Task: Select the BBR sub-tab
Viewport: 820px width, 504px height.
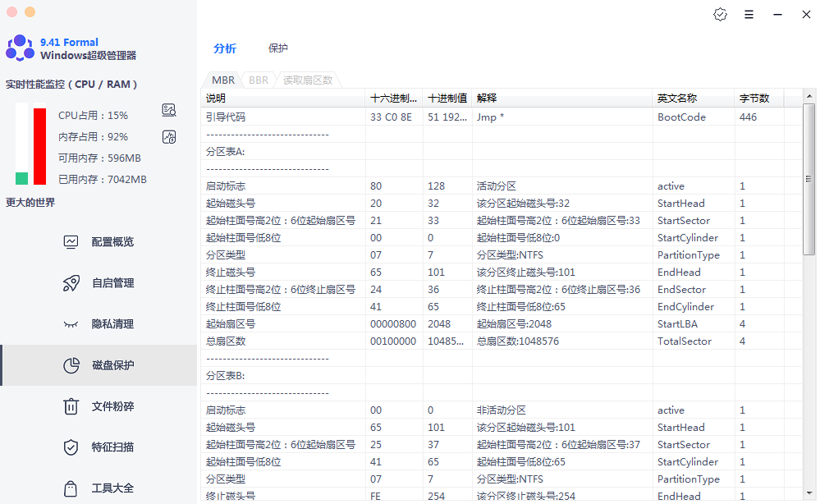Action: pyautogui.click(x=259, y=80)
